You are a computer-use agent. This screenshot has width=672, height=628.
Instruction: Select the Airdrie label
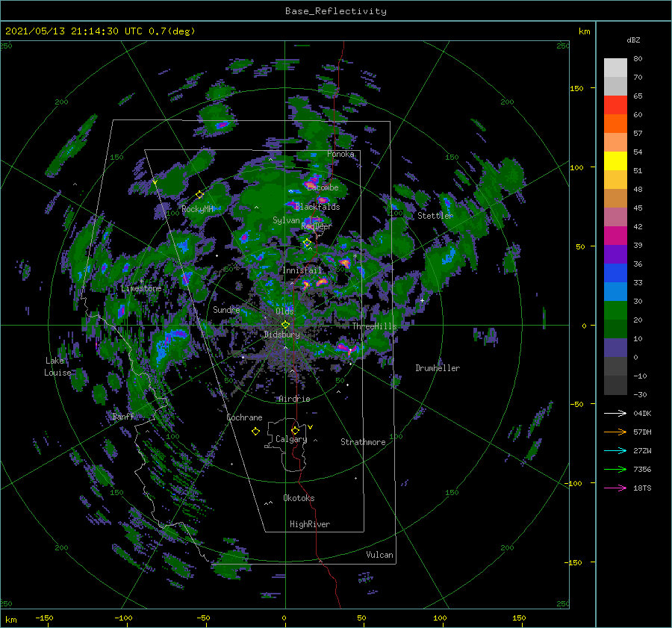(294, 399)
